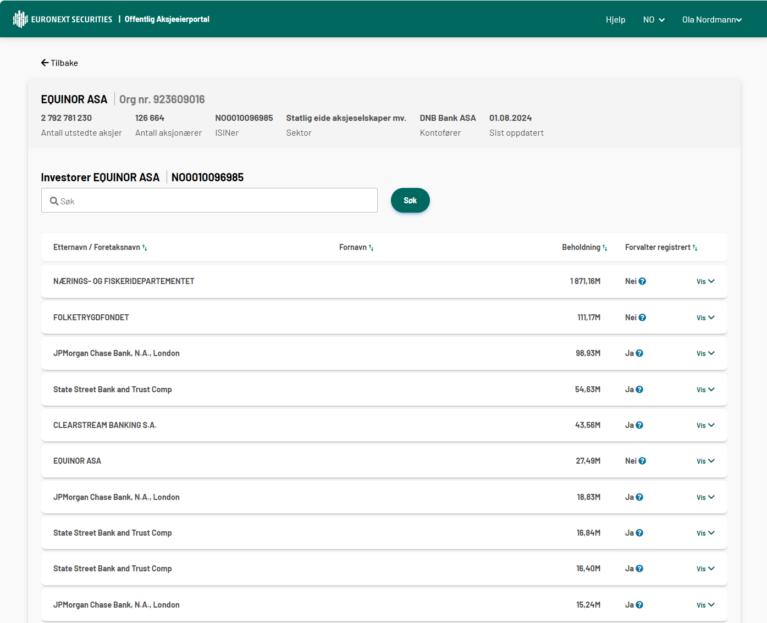767x623 pixels.
Task: Open help icon in NÆRINGS- OG FISKERIDEPARTEMENTET row
Action: (642, 281)
